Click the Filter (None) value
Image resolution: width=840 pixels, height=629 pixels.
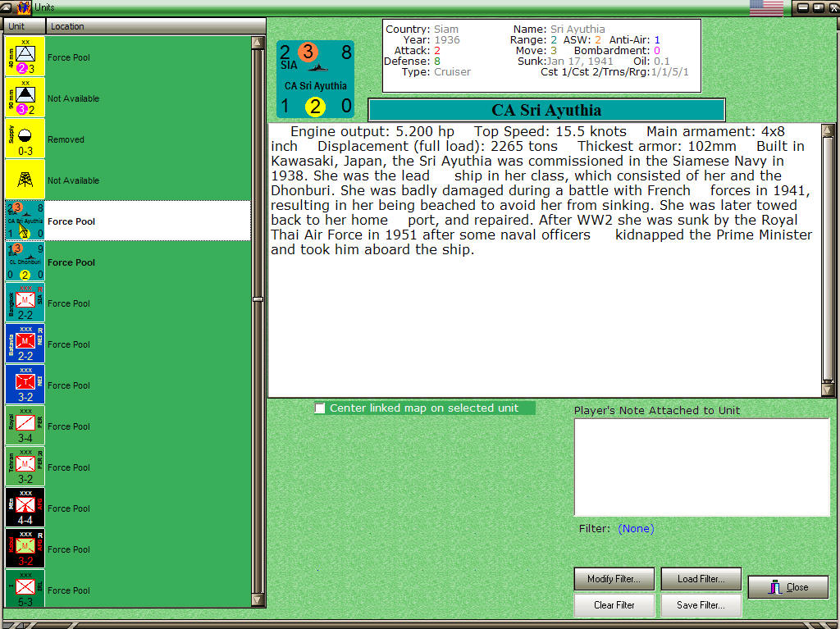636,529
